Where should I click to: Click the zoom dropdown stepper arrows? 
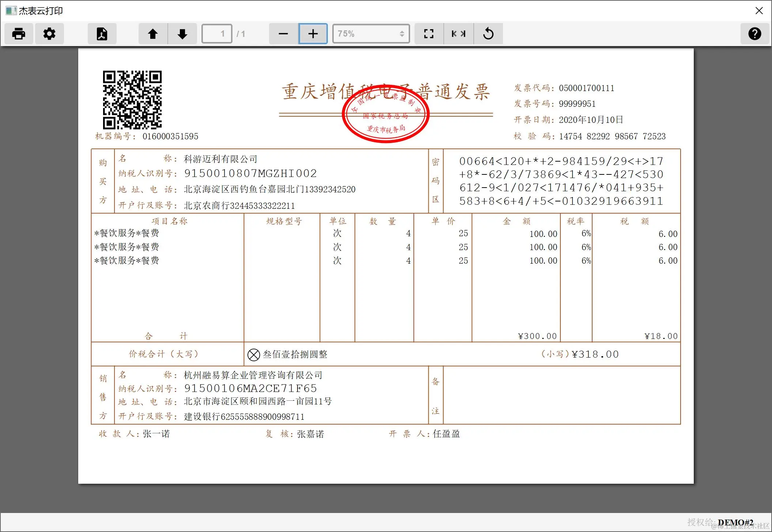pyautogui.click(x=402, y=34)
